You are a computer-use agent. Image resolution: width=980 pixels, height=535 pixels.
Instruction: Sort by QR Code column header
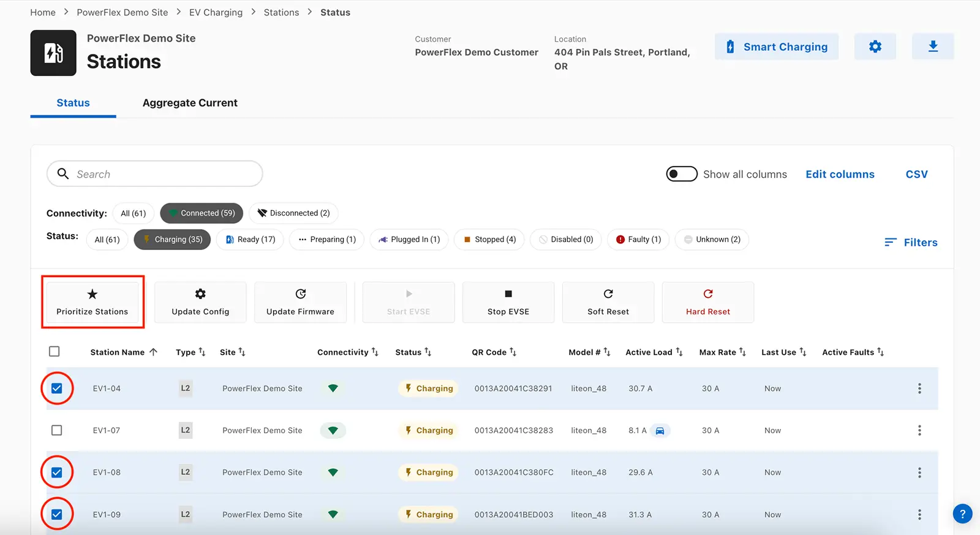tap(494, 352)
